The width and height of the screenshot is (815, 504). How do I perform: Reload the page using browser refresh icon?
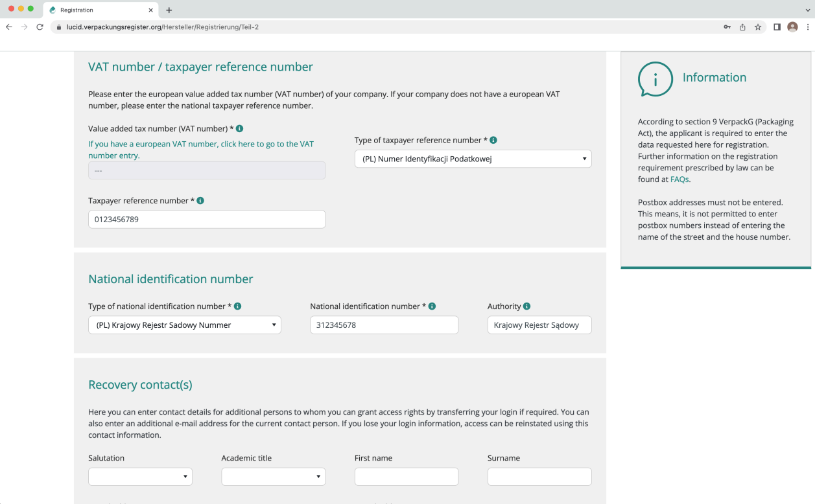[40, 27]
